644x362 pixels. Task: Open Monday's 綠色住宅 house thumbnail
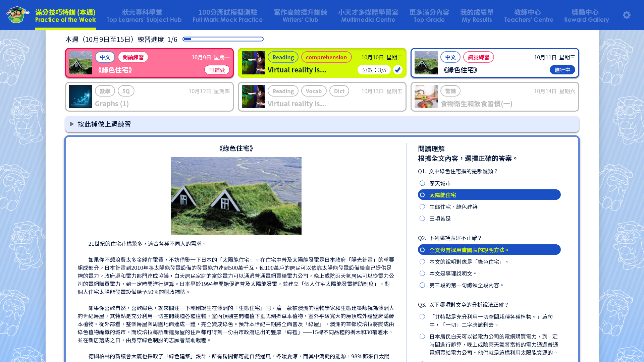coord(80,63)
